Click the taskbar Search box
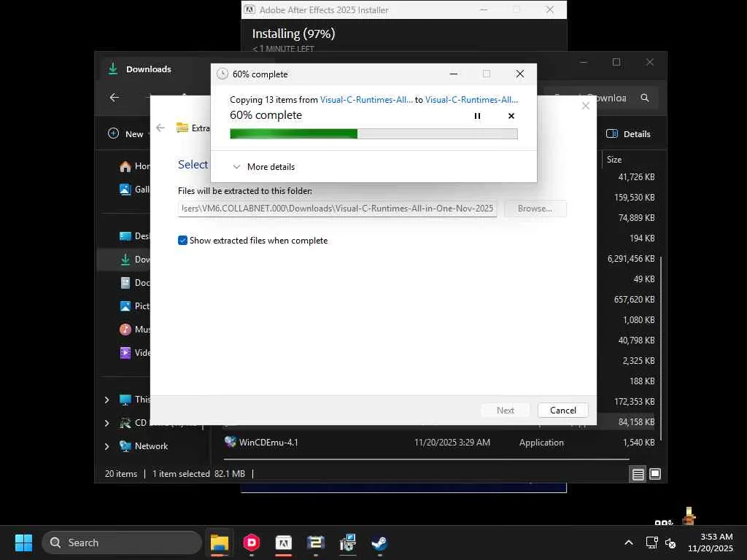This screenshot has width=747, height=560. [122, 542]
